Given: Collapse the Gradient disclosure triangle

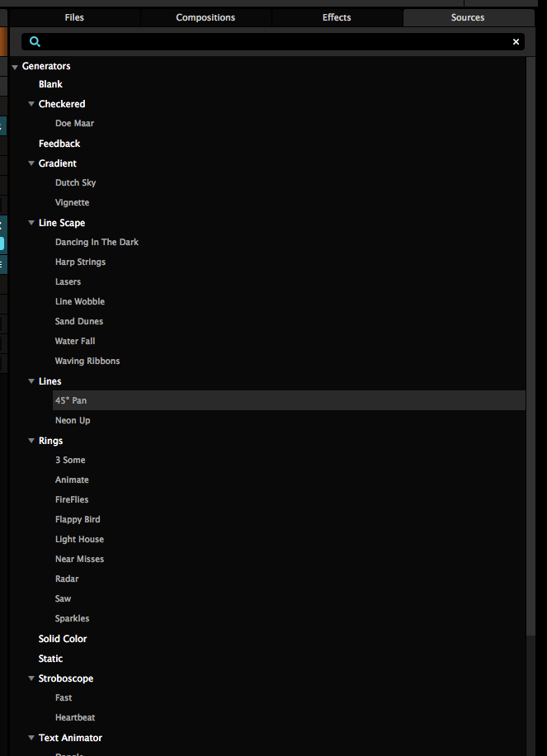Looking at the screenshot, I should point(31,163).
